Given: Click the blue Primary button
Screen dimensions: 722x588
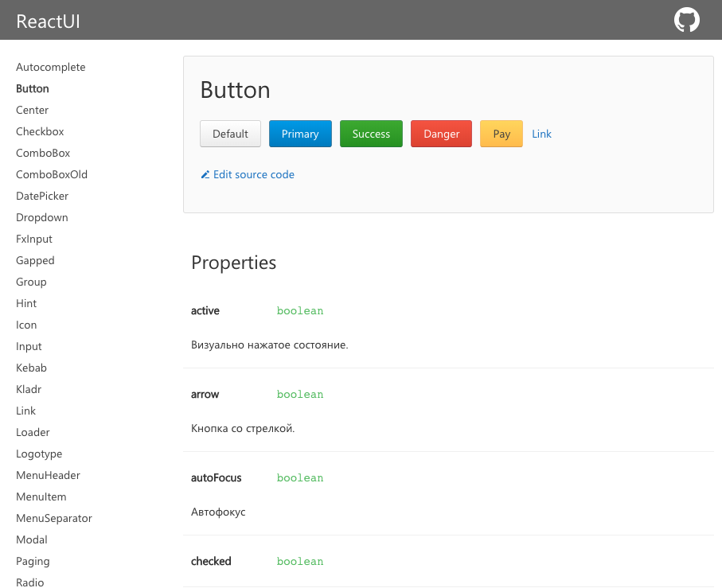Looking at the screenshot, I should pyautogui.click(x=300, y=134).
